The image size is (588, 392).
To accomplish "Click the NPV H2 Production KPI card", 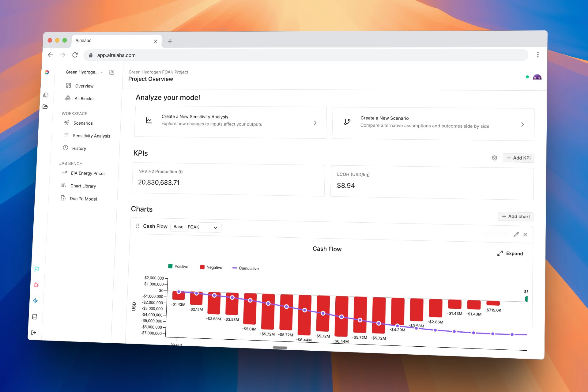I will pyautogui.click(x=228, y=179).
